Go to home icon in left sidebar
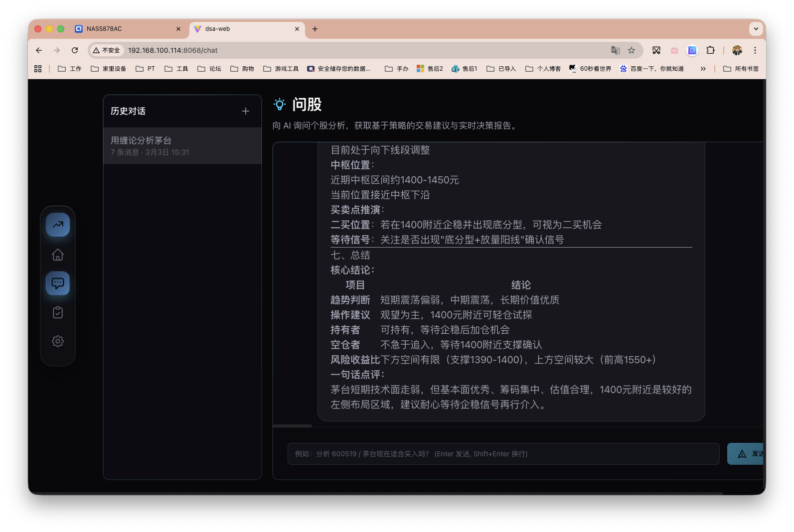This screenshot has height=532, width=794. [x=58, y=255]
